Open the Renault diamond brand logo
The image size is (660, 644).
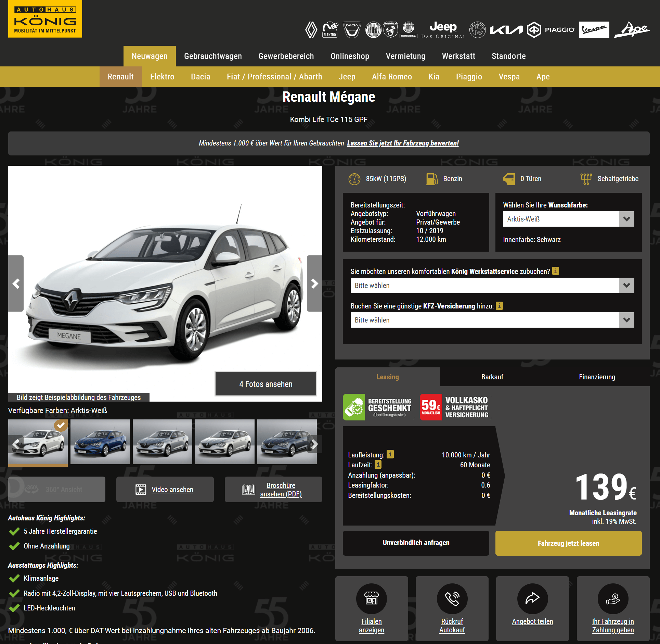[311, 30]
